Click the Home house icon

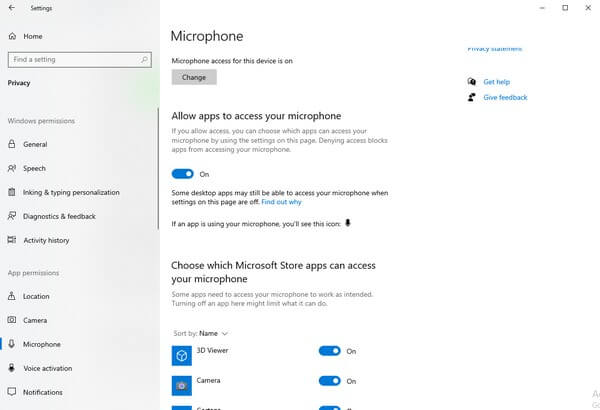coord(12,36)
